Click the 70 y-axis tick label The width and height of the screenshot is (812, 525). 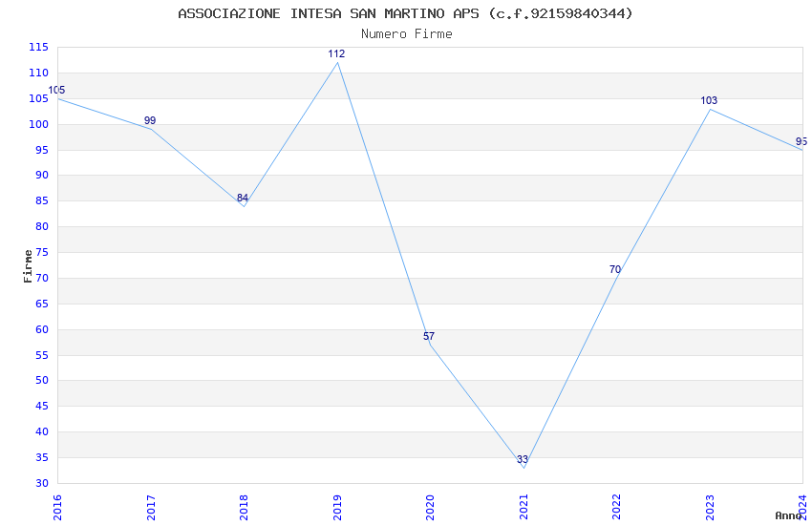(x=42, y=279)
